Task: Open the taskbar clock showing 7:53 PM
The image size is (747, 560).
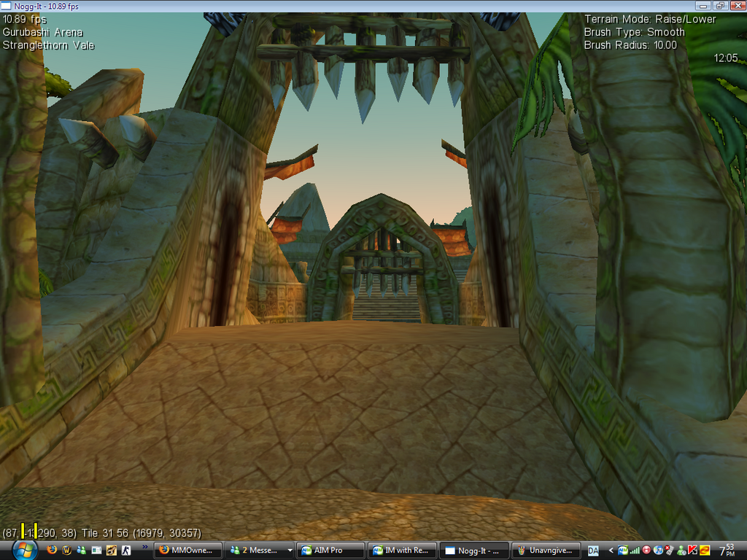Action: point(727,551)
